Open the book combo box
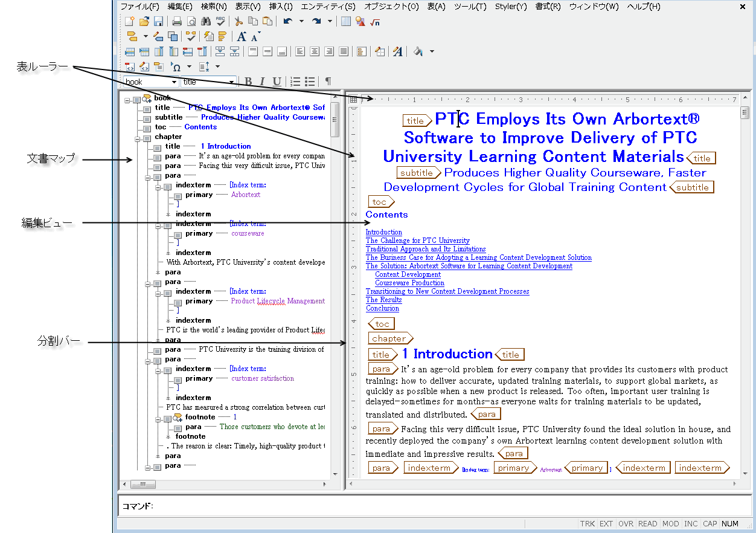Viewport: 756px width, 533px height. point(151,82)
